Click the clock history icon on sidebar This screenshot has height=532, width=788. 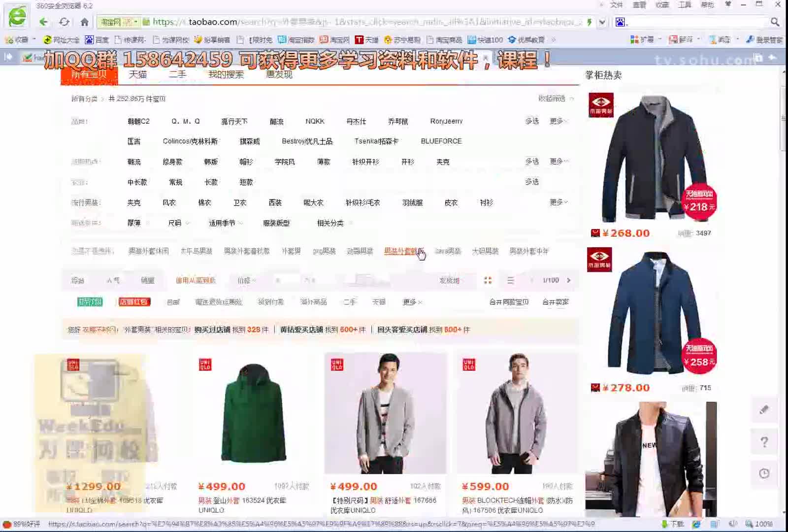tap(764, 473)
